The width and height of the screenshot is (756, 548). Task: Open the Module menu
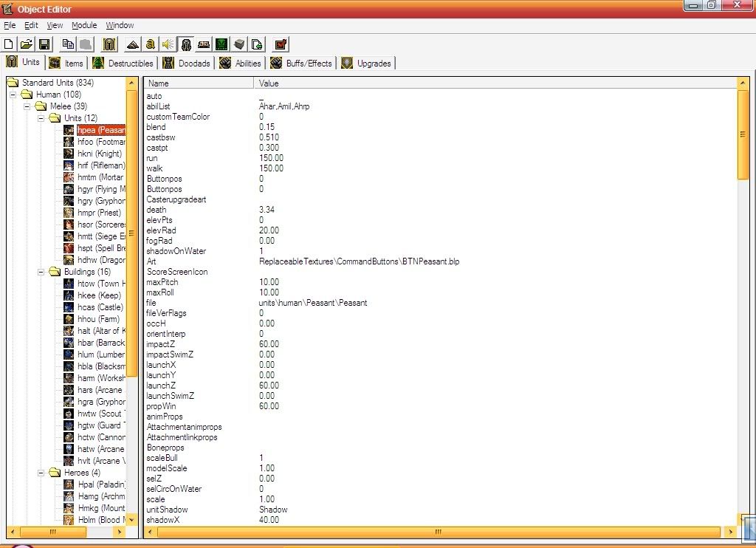84,25
